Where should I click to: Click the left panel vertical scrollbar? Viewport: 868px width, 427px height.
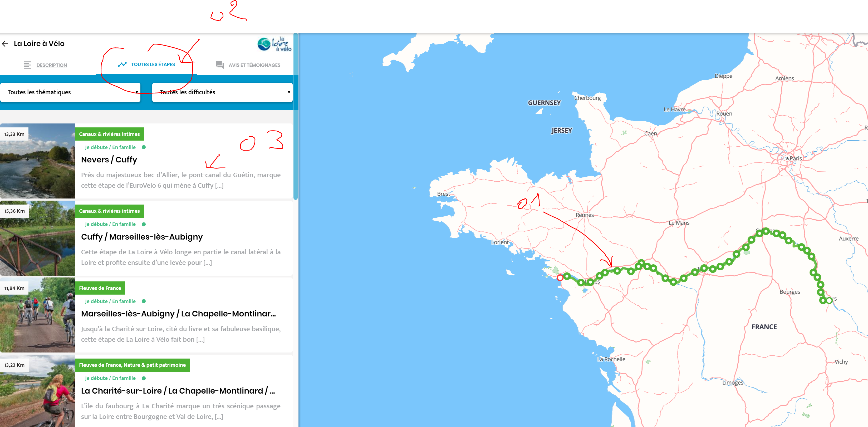tap(296, 116)
